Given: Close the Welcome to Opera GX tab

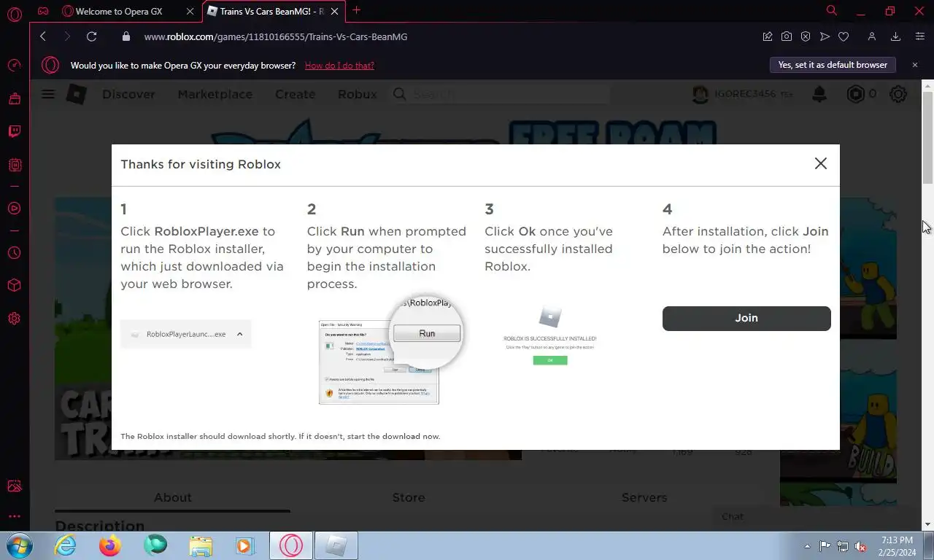Looking at the screenshot, I should pyautogui.click(x=191, y=11).
